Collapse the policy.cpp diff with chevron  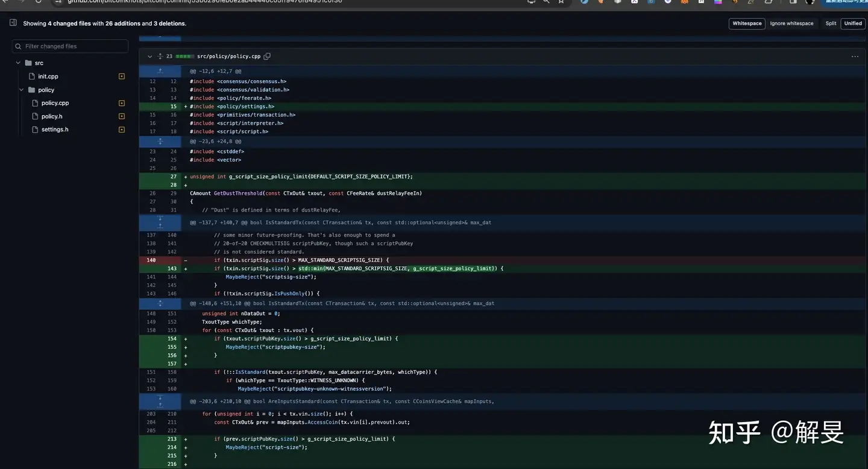149,56
